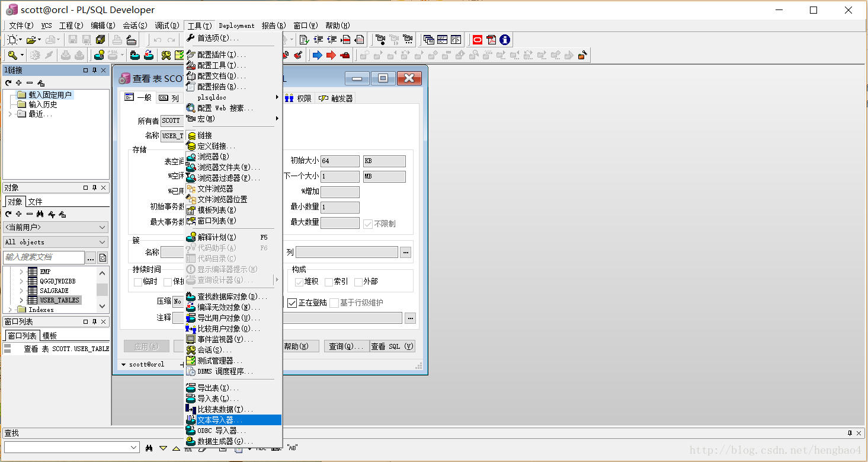Click the 查看 SQL (V) button

coord(392,346)
